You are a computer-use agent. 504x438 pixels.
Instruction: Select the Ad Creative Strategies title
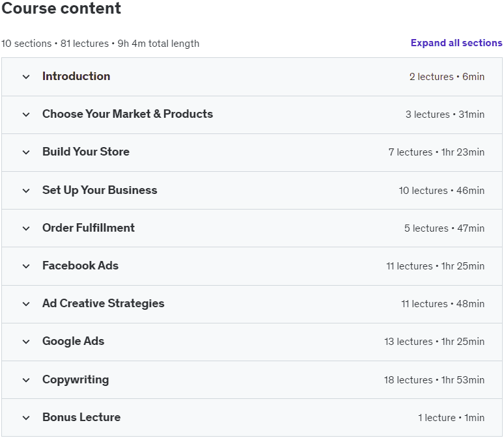point(103,303)
